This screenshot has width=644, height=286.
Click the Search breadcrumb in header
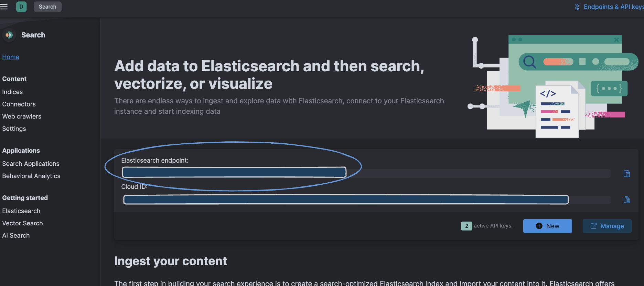(x=47, y=7)
